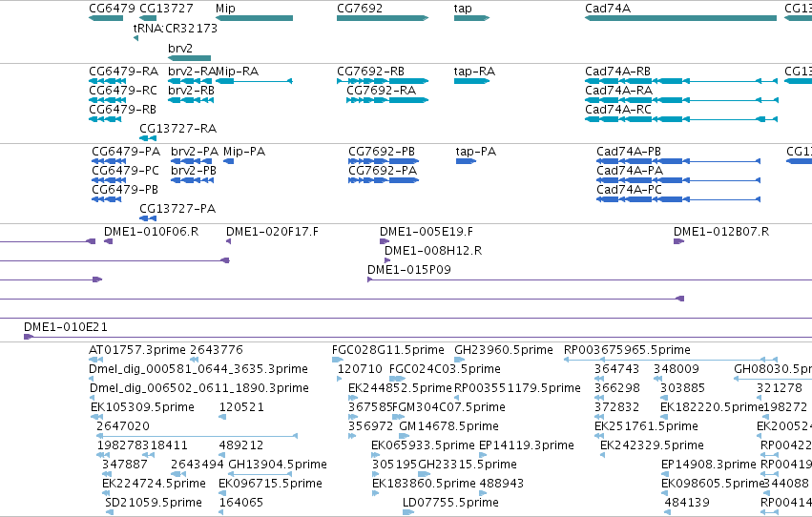Click protein CG6479-PA
The width and height of the screenshot is (812, 517).
tap(109, 161)
